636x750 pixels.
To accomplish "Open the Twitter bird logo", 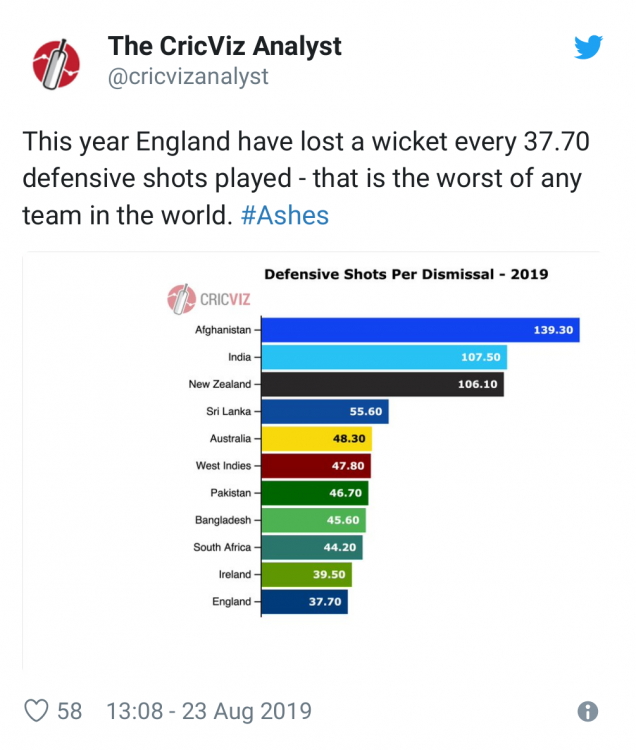I will 587,48.
